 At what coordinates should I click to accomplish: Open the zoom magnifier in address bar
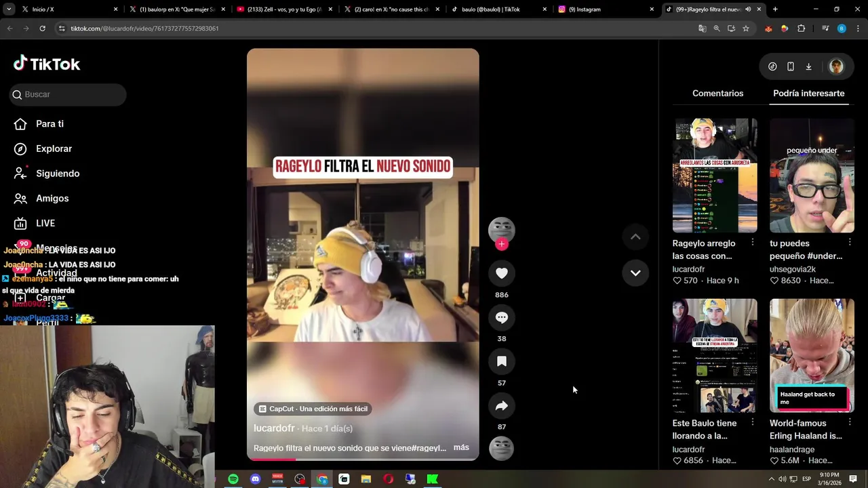[717, 28]
